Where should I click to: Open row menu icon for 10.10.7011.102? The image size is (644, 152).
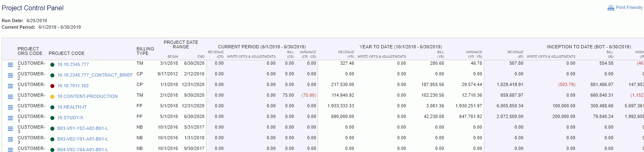click(10, 86)
